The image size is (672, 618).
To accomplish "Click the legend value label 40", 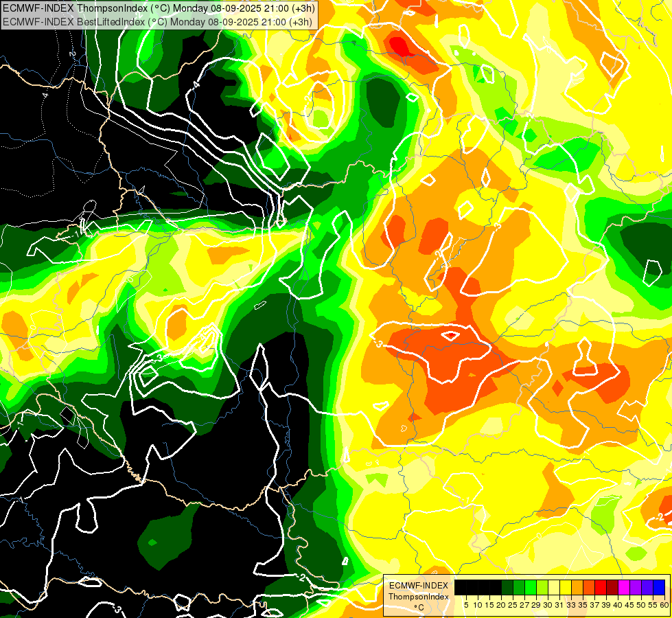I will point(618,605).
